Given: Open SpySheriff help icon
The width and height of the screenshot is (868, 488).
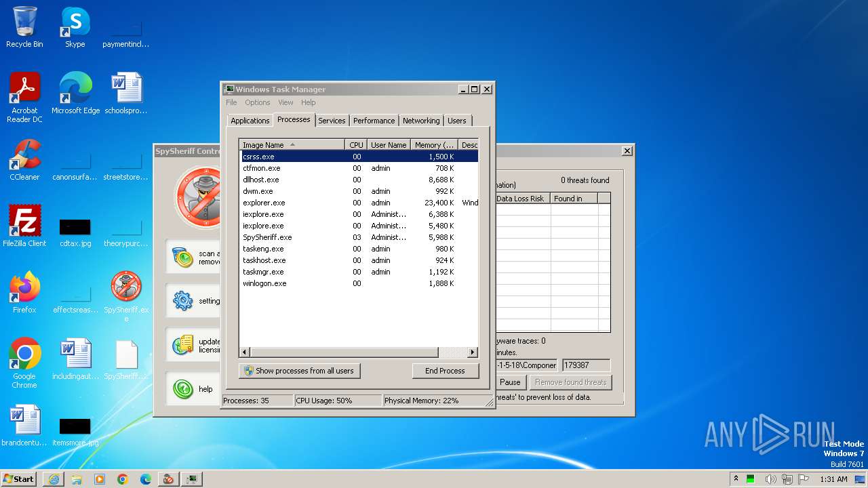Looking at the screenshot, I should point(183,389).
